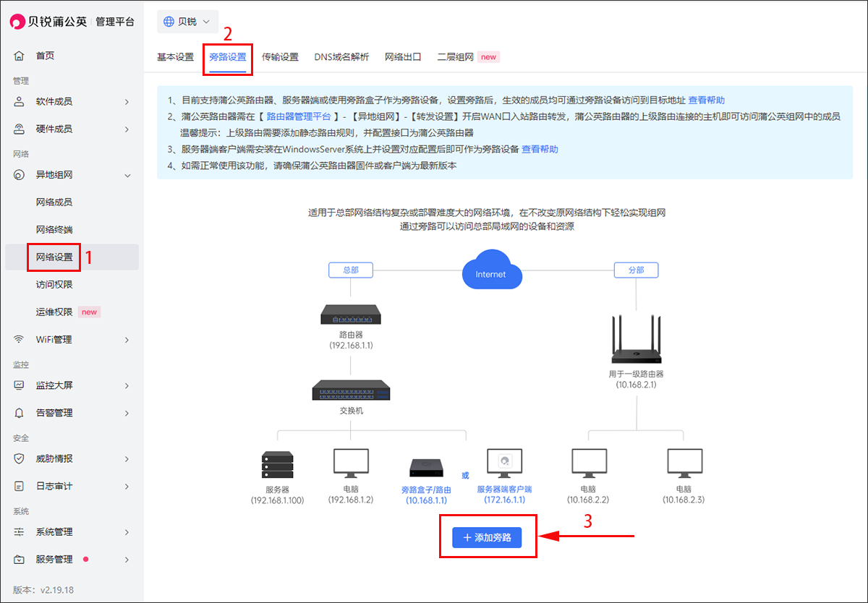Click the 硬件成员 device icon
Screen dimensions: 868x603
point(20,129)
